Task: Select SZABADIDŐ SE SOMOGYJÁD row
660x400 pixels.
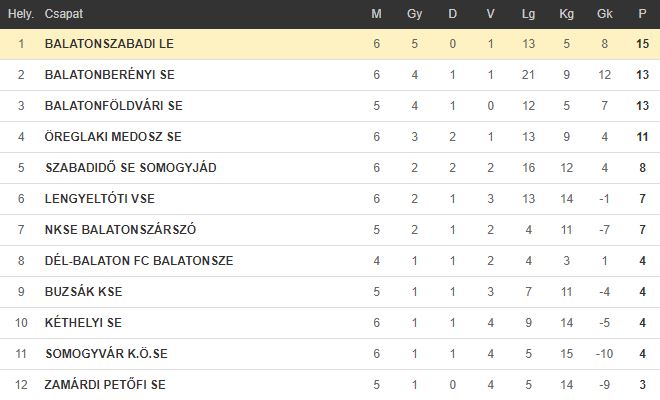Action: click(x=330, y=168)
